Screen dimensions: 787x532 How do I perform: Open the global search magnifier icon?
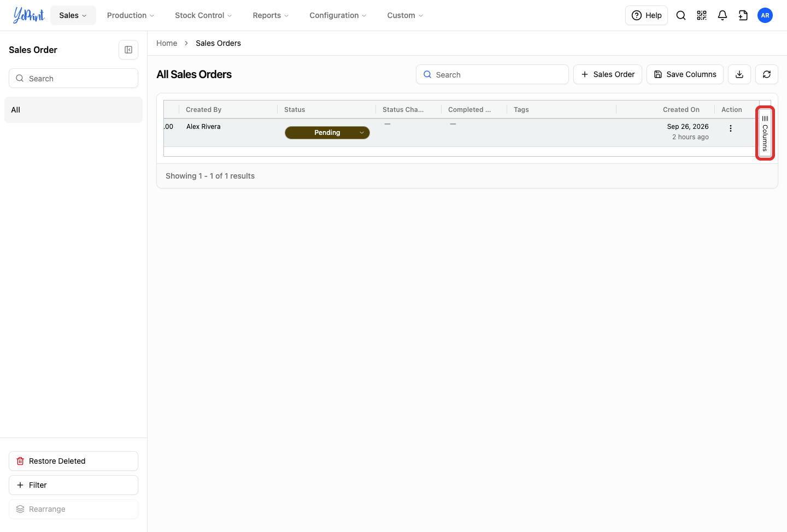[681, 15]
